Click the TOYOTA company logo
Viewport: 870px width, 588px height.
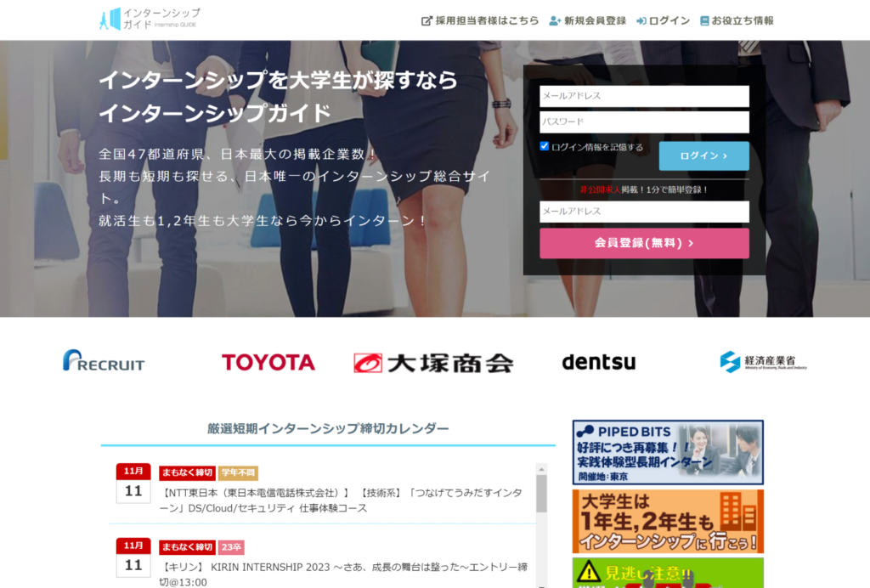[x=268, y=363]
